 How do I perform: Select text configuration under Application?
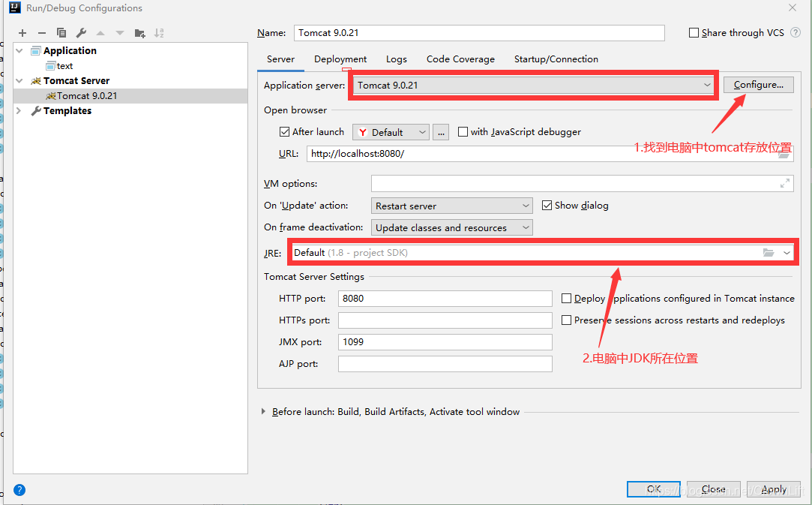coord(64,66)
